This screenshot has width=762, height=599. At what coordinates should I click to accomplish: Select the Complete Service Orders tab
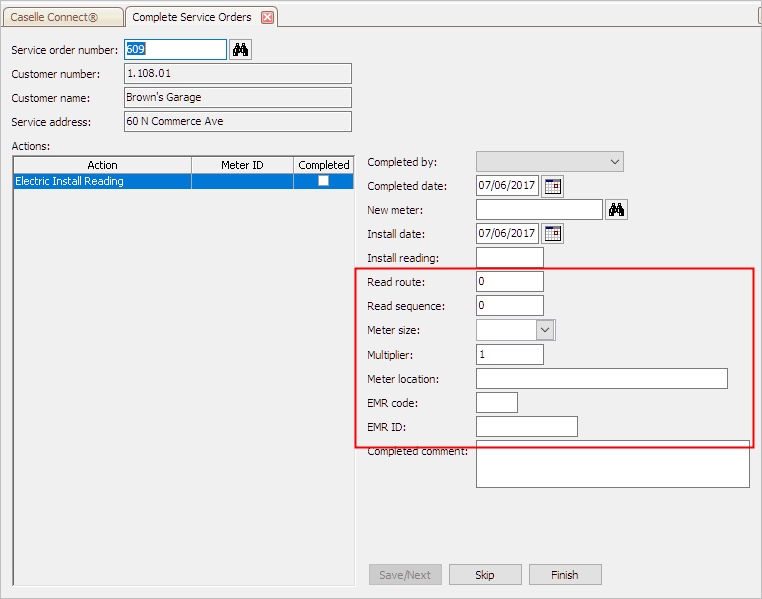coord(191,17)
